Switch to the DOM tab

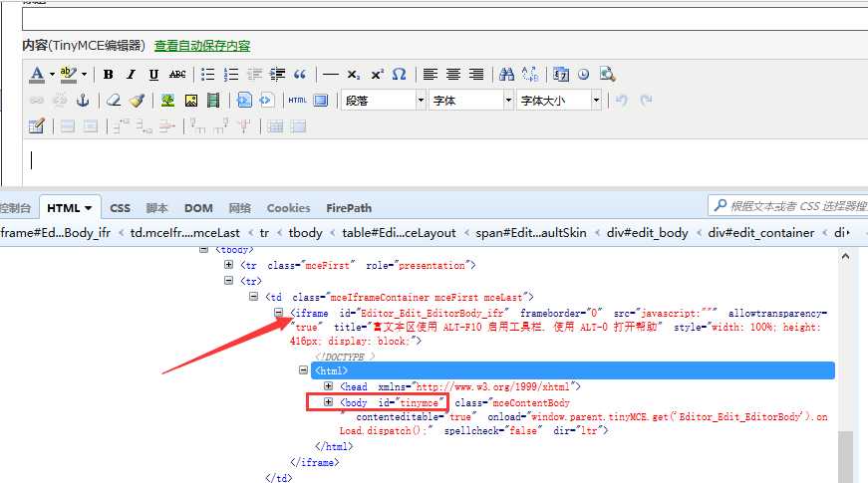coord(198,208)
